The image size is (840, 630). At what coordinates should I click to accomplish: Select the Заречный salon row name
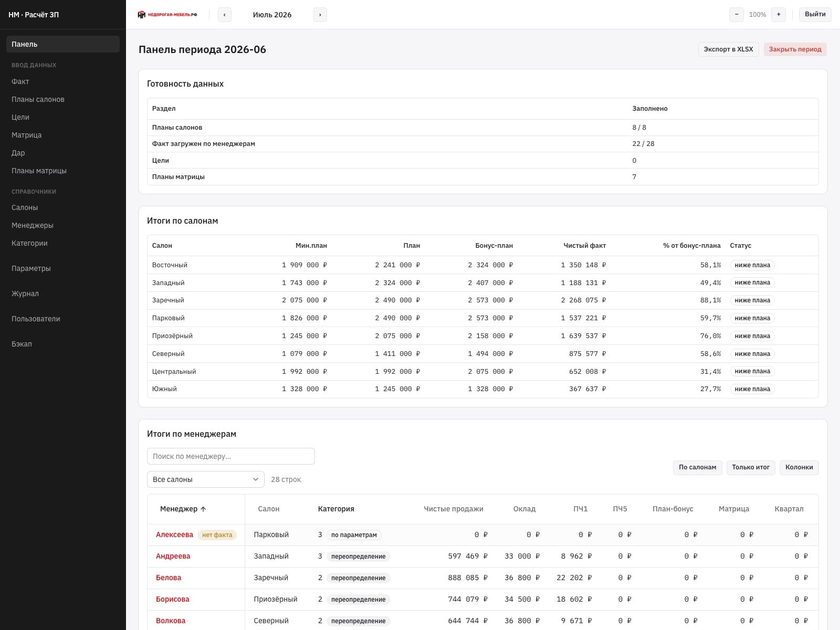click(168, 300)
